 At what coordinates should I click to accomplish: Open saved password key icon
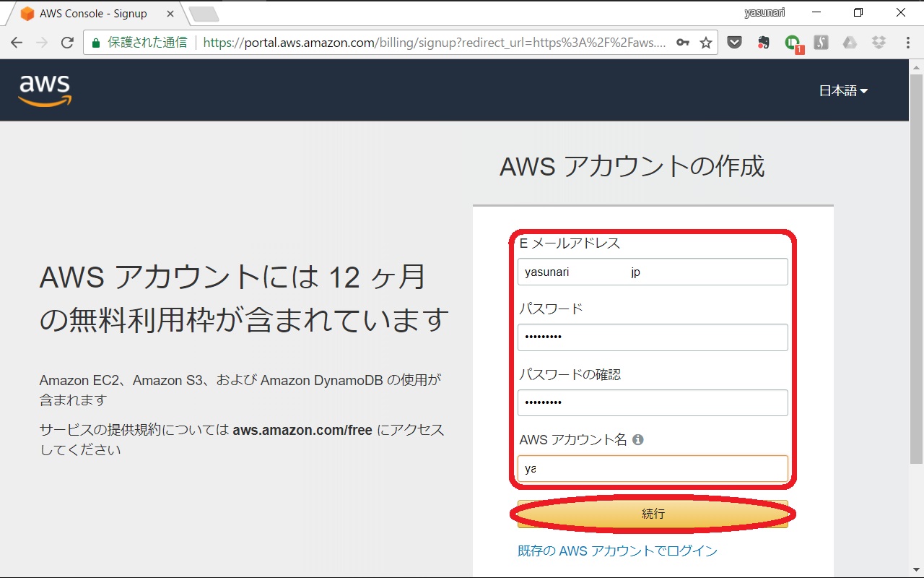pos(682,43)
